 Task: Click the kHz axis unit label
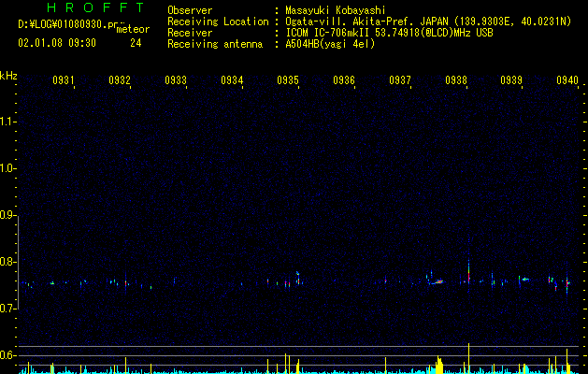coord(8,76)
